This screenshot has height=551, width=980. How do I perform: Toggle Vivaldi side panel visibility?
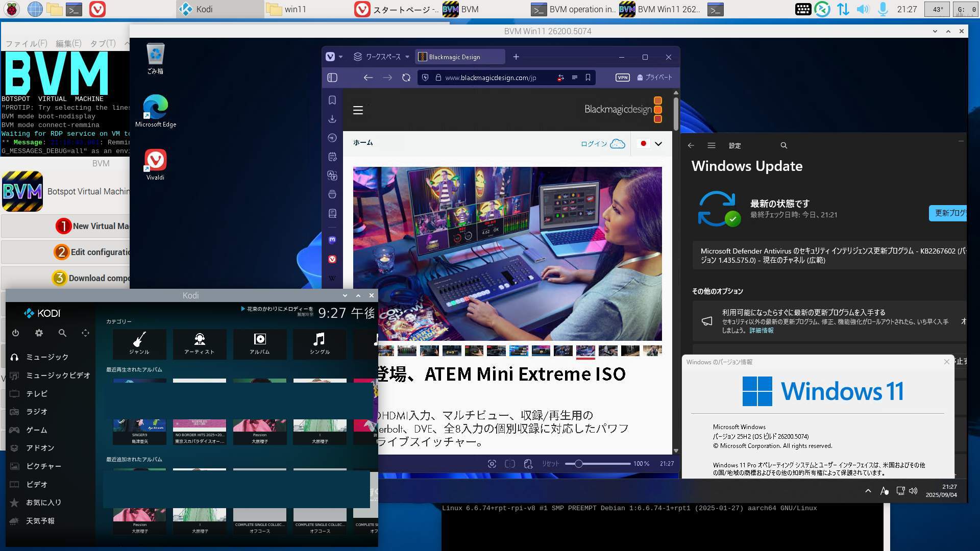(x=332, y=78)
